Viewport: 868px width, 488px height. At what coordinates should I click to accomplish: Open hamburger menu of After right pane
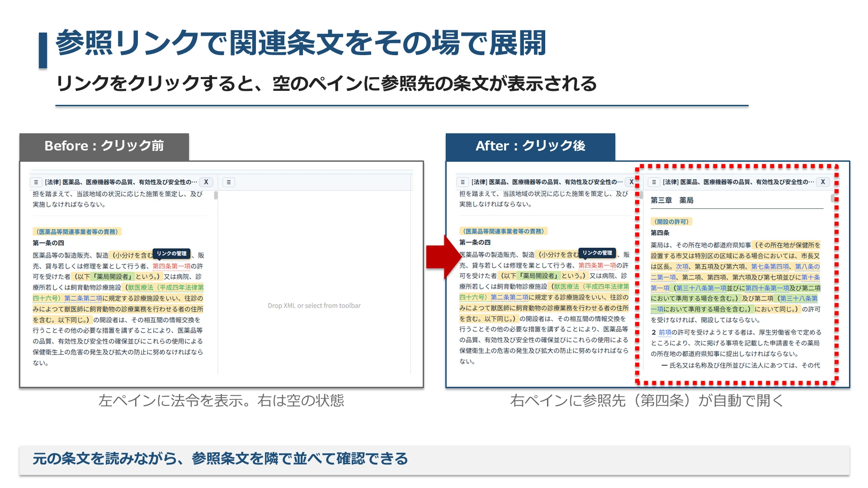coord(654,182)
